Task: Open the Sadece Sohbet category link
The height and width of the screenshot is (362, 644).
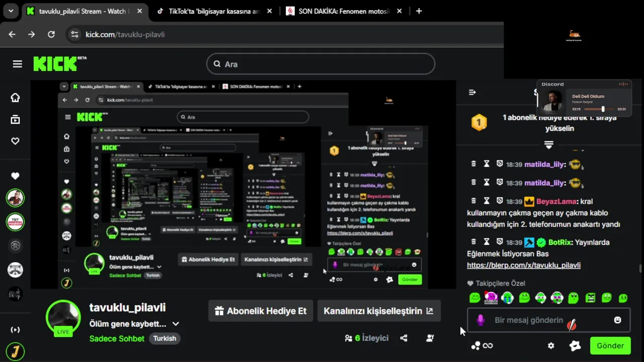Action: click(117, 338)
